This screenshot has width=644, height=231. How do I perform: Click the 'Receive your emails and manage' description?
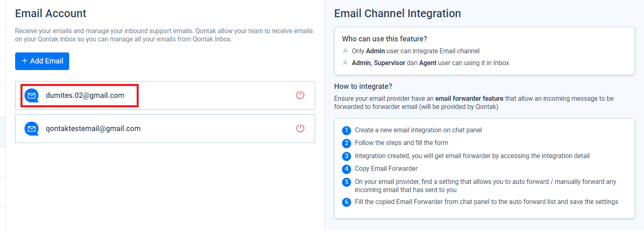(164, 35)
